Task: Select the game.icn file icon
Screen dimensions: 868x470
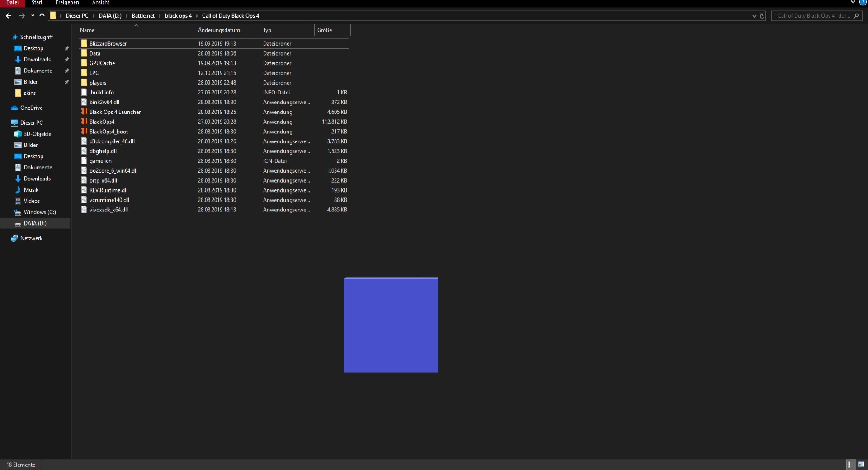Action: [x=84, y=161]
